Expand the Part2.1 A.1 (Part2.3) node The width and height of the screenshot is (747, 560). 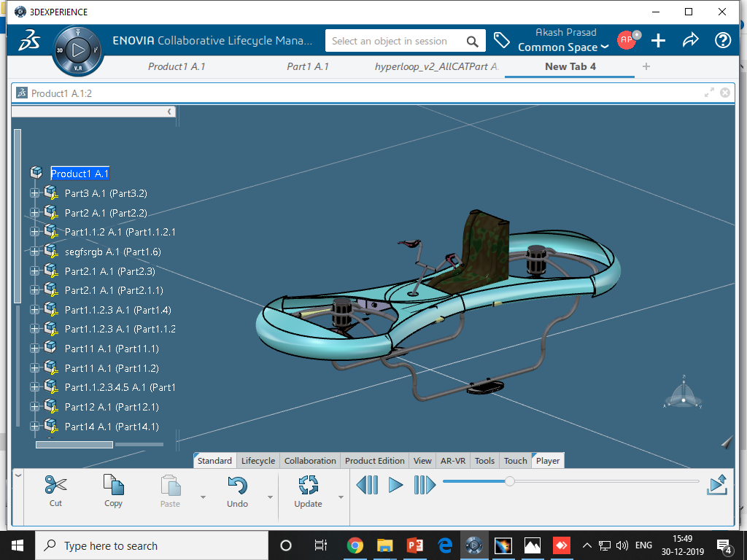(34, 271)
